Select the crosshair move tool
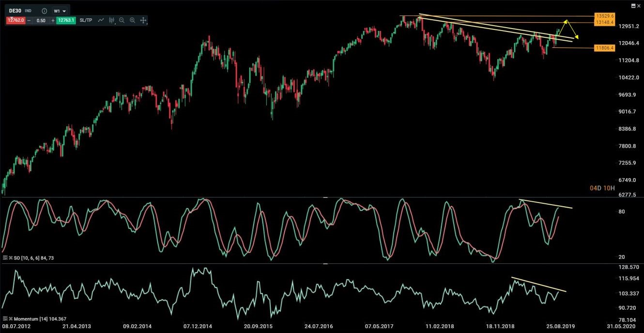This screenshot has height=333, width=644. [143, 20]
